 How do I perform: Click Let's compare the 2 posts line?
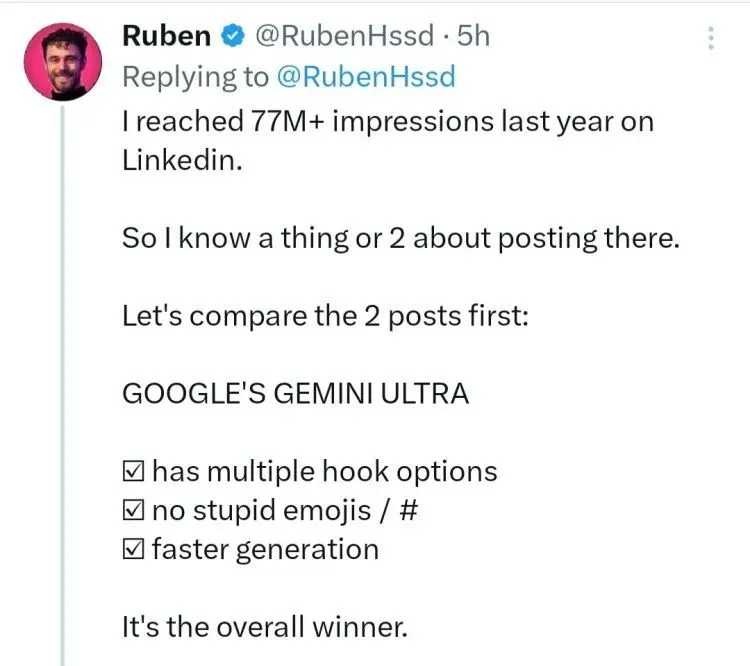(325, 316)
